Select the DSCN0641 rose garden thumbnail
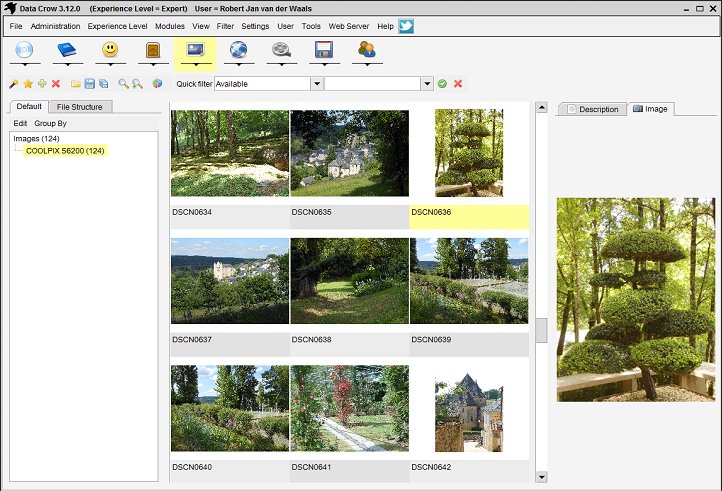This screenshot has width=722, height=491. pyautogui.click(x=349, y=409)
